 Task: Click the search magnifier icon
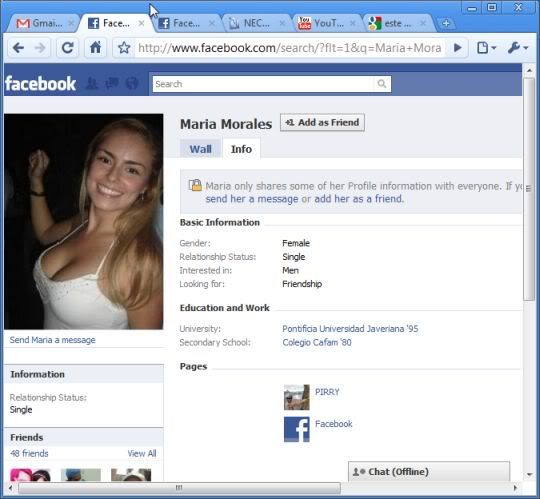(382, 84)
